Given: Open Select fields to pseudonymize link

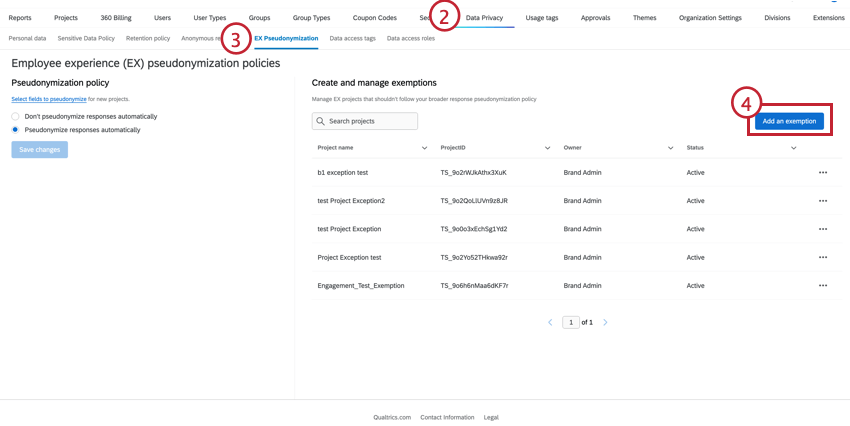Looking at the screenshot, I should click(x=48, y=100).
